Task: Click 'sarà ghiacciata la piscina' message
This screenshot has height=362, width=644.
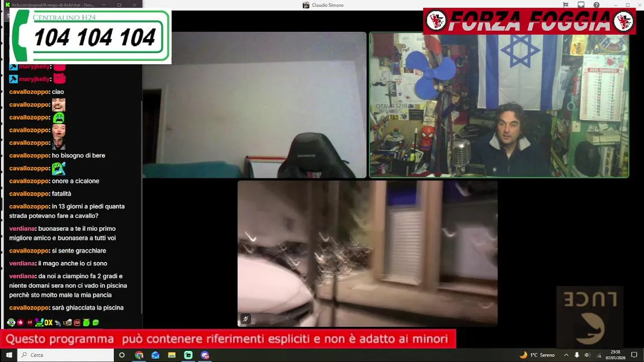Action: (x=88, y=308)
